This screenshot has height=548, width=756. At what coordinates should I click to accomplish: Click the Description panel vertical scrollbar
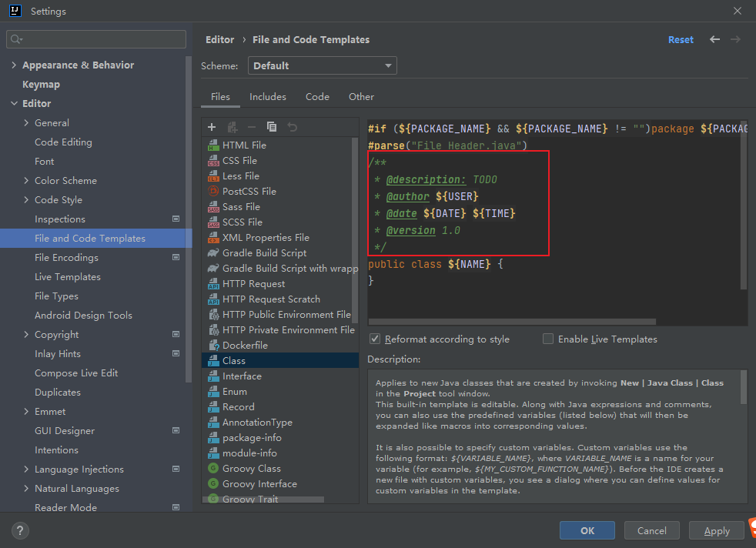pyautogui.click(x=744, y=387)
